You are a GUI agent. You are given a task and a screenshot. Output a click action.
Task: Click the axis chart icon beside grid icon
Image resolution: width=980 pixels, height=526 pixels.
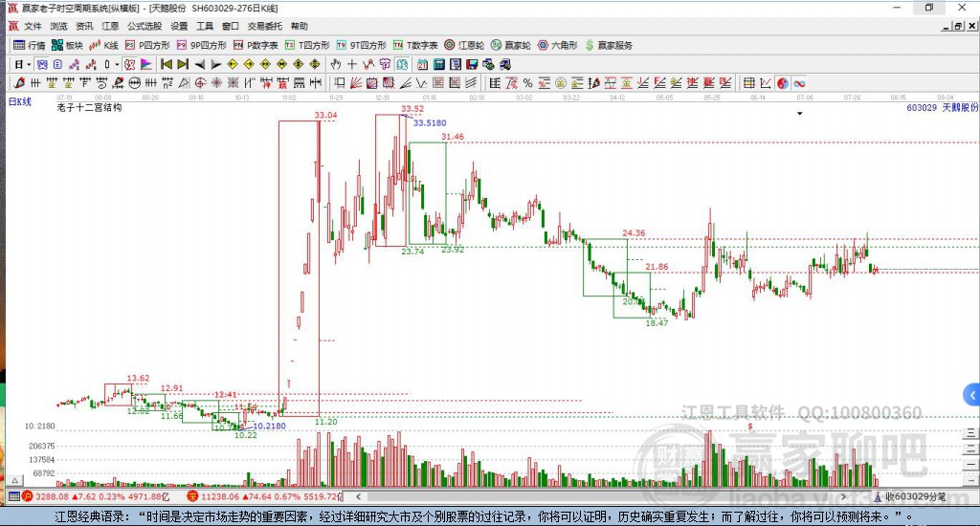tap(766, 83)
